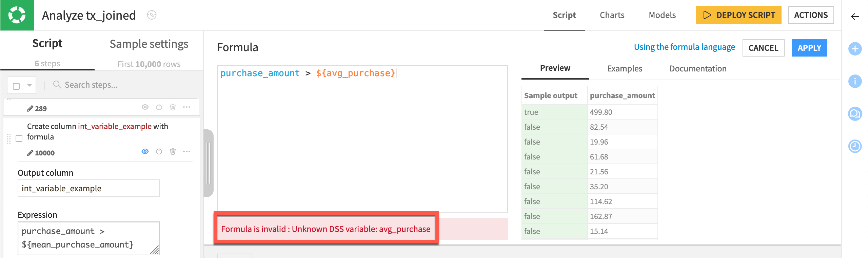868x258 pixels.
Task: Delete the 289 step using the trash icon
Action: pyautogui.click(x=173, y=107)
